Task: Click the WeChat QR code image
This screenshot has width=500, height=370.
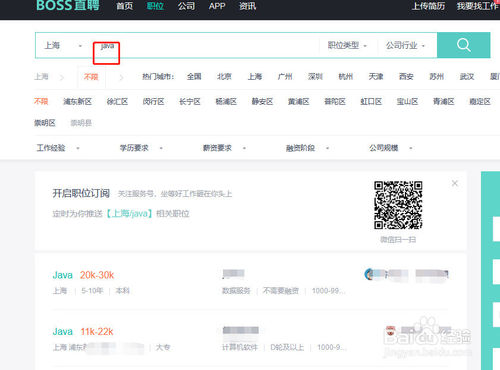Action: pos(398,205)
